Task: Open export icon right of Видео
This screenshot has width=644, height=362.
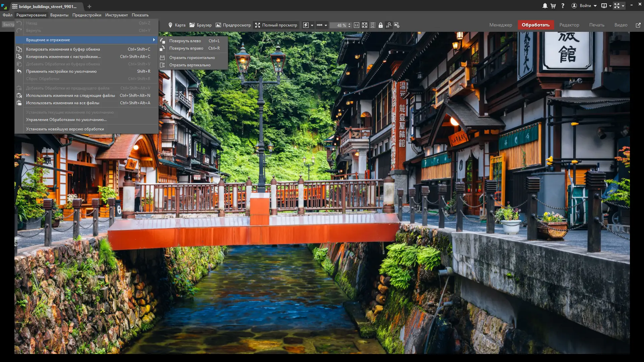Action: 638,25
